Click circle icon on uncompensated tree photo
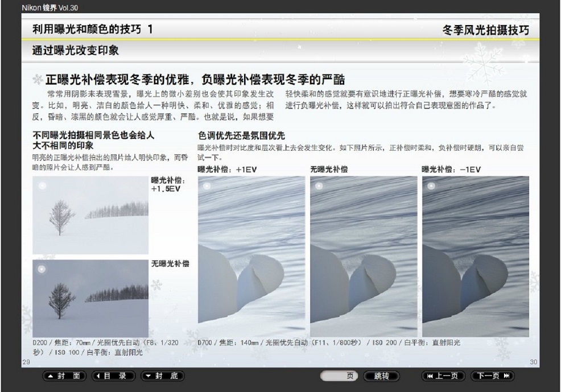 [x=42, y=269]
